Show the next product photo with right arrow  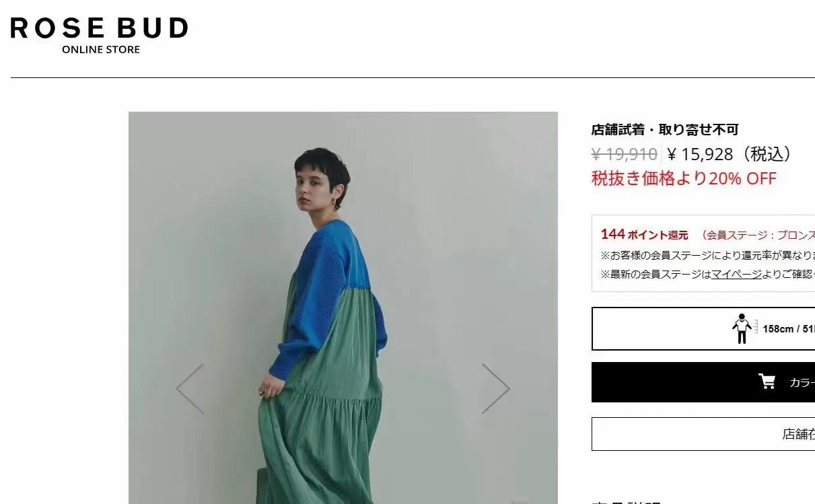(496, 388)
